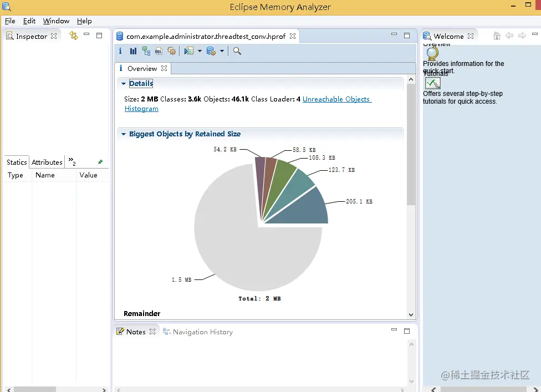Open the Overview info toolbar icon
This screenshot has width=541, height=392.
120,51
